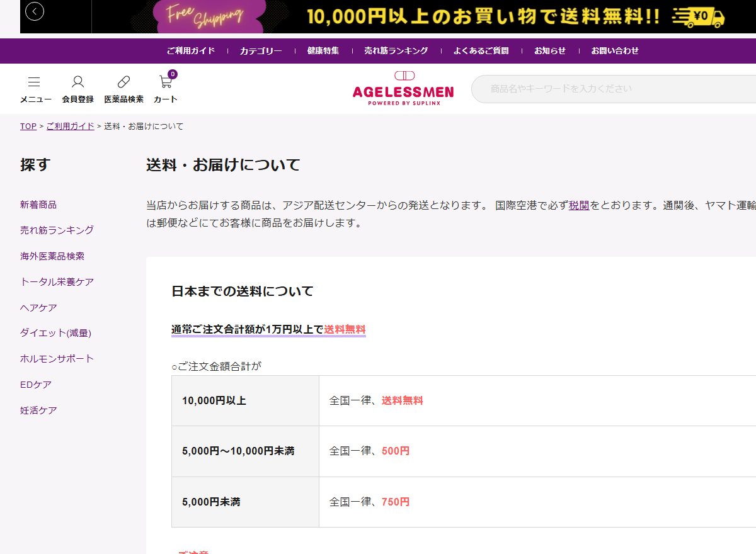Open よくあるご質問 menu item
This screenshot has height=554, width=756.
481,51
